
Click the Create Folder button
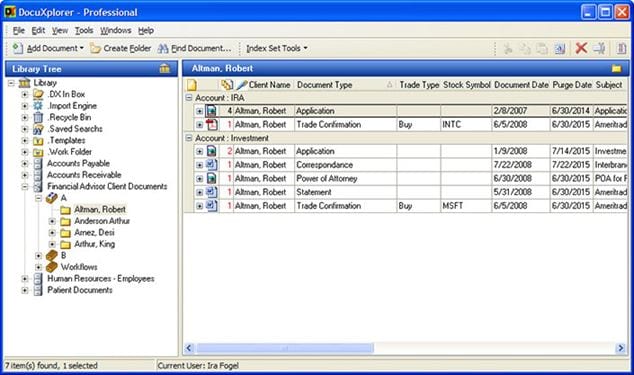pos(120,48)
